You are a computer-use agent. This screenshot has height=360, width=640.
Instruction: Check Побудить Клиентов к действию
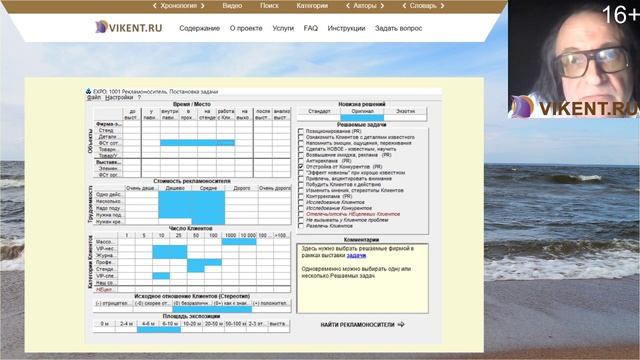coord(301,184)
